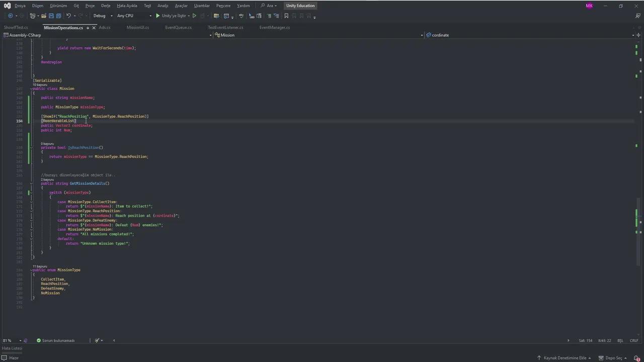Start without debugging via outlined play icon
The width and height of the screenshot is (644, 362).
tap(195, 16)
